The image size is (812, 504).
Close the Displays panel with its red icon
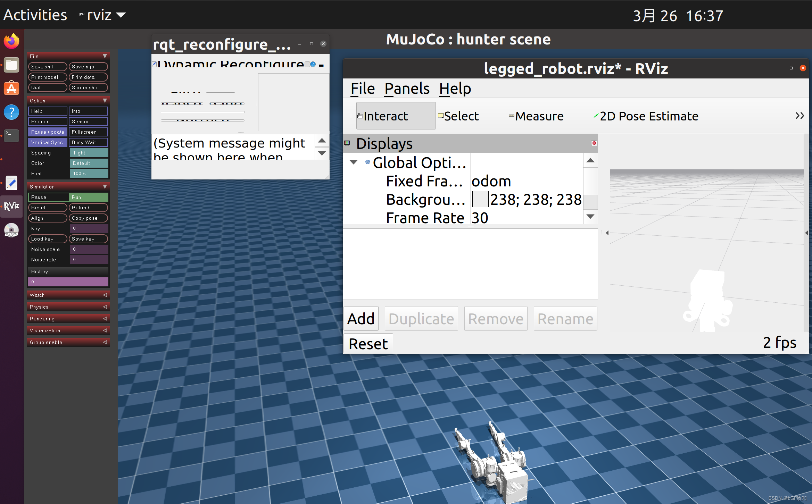[x=594, y=143]
